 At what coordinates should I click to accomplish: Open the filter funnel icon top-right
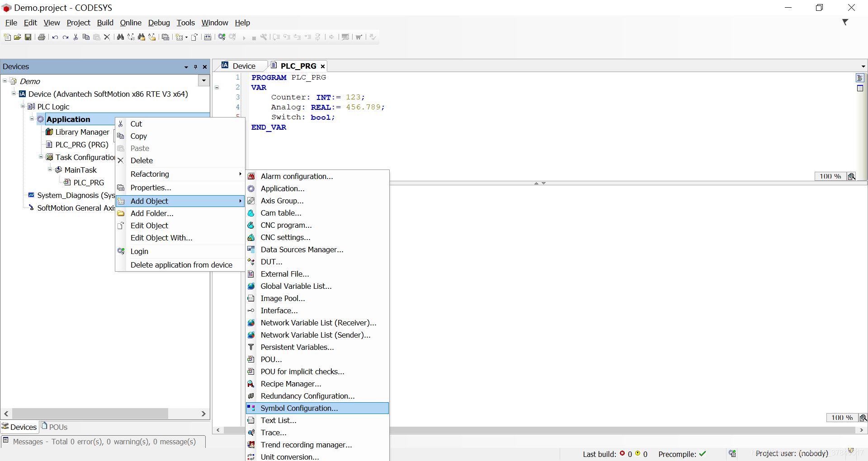coord(845,22)
